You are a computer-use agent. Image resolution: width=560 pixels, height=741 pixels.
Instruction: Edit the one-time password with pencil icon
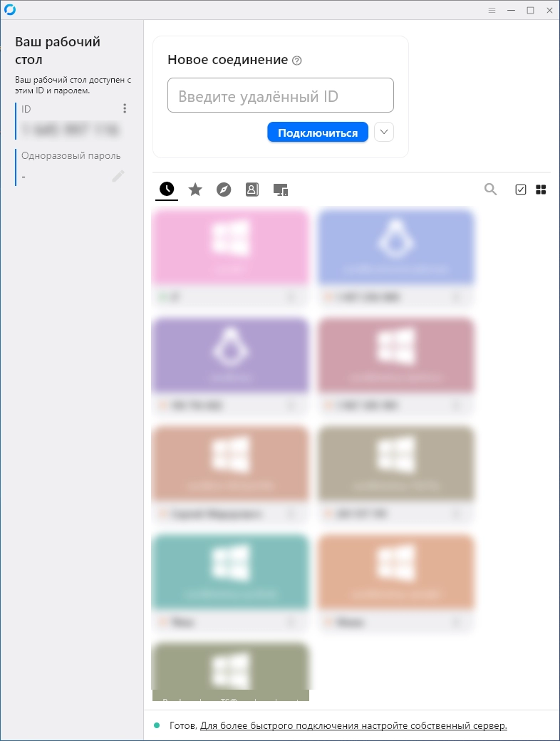(118, 176)
